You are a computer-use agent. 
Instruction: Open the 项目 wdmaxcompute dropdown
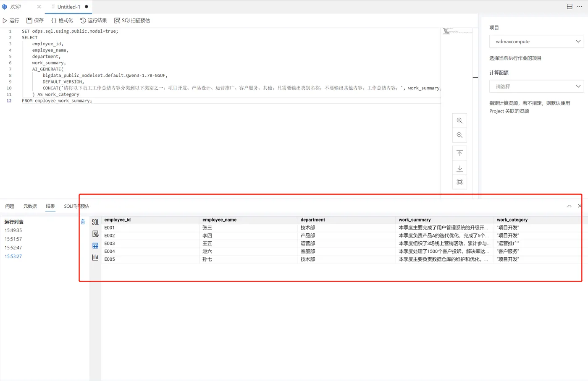coord(536,42)
